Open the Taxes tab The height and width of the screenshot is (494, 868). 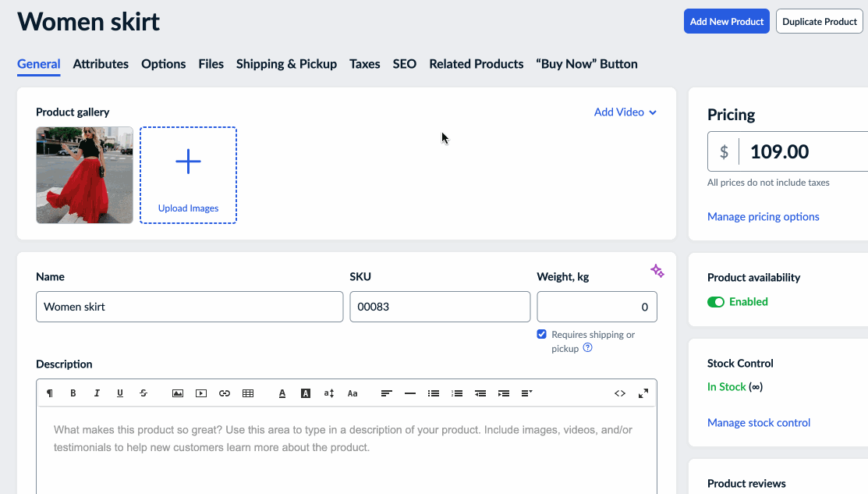pyautogui.click(x=365, y=64)
